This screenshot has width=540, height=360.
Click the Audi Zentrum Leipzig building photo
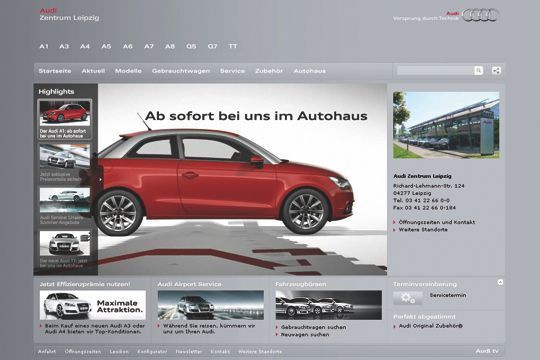point(446,125)
